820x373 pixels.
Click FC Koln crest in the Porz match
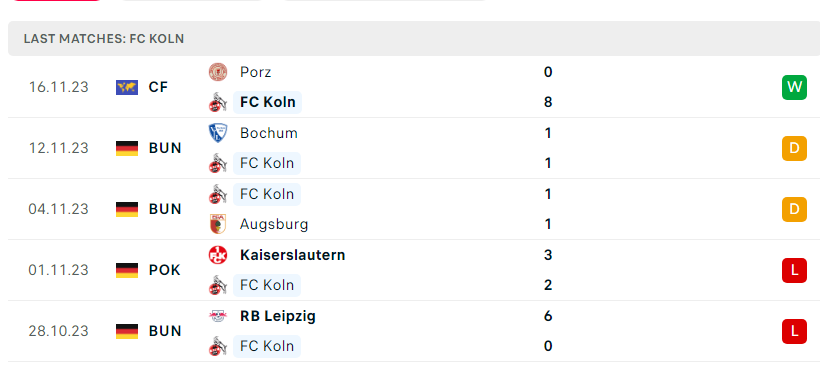point(218,103)
